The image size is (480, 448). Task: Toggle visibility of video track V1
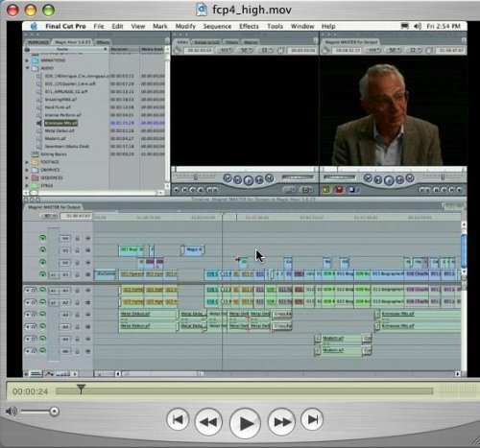(x=42, y=274)
